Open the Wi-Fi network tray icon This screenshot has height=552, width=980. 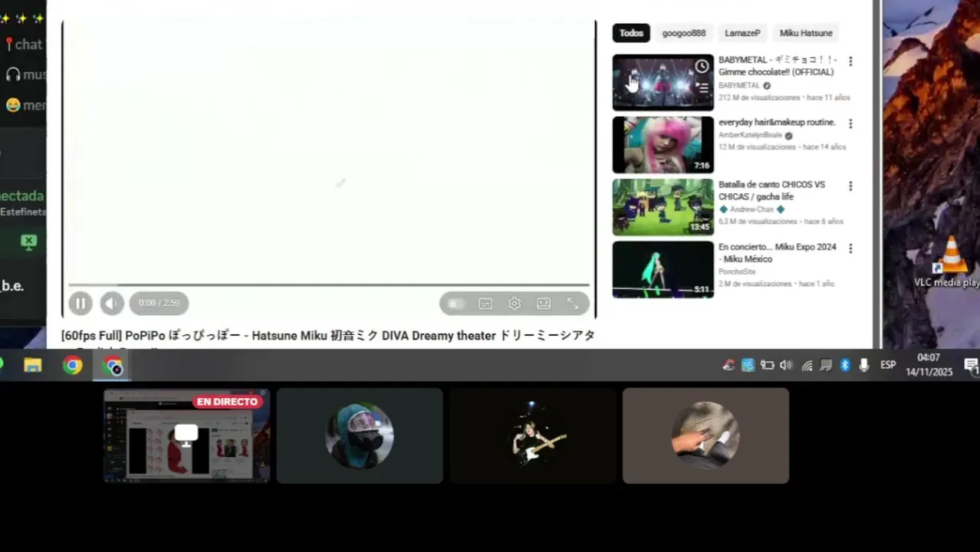[807, 365]
